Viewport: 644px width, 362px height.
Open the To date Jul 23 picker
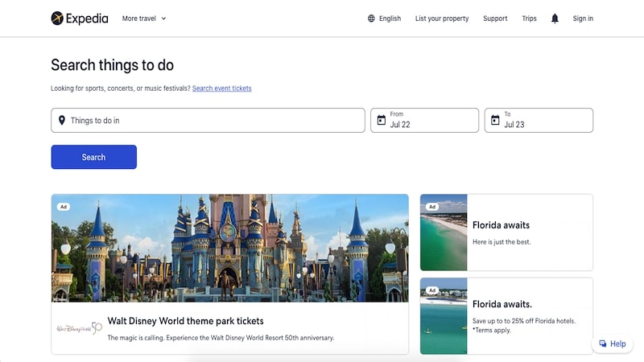point(539,120)
